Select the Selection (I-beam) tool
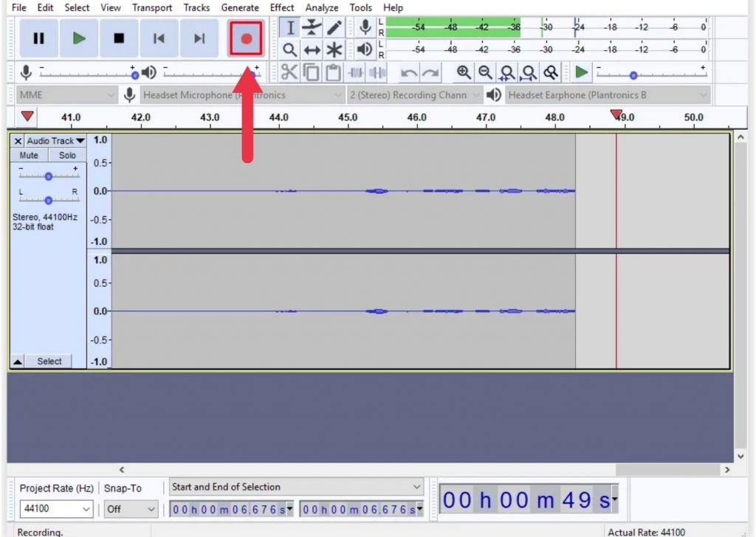This screenshot has width=756, height=537. click(289, 27)
